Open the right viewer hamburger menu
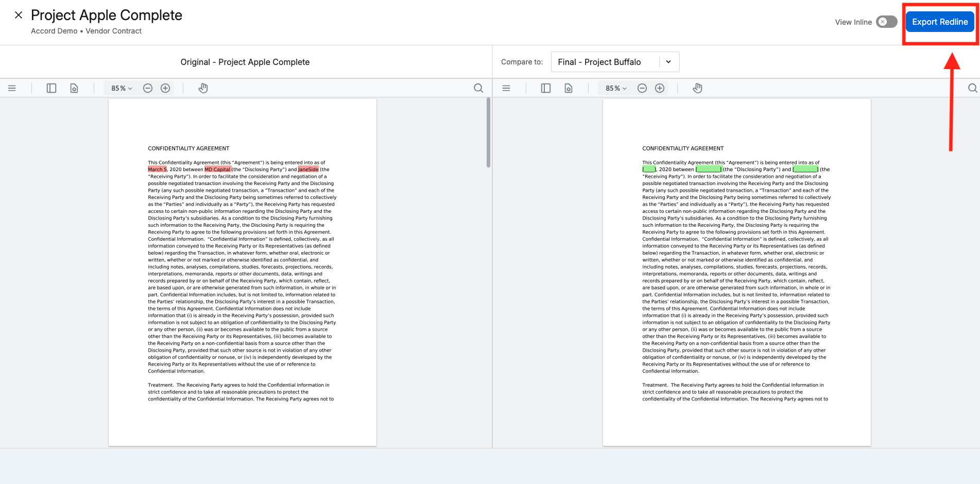The height and width of the screenshot is (484, 980). click(x=506, y=88)
